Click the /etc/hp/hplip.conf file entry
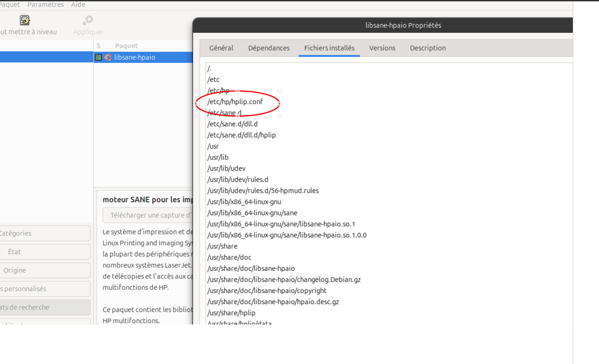This screenshot has width=599, height=364. (235, 102)
